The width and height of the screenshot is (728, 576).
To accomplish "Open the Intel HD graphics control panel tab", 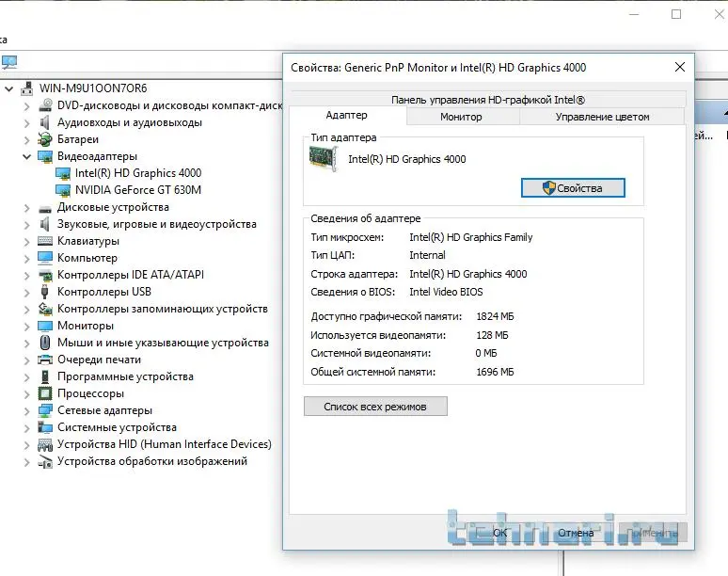I will pos(487,100).
